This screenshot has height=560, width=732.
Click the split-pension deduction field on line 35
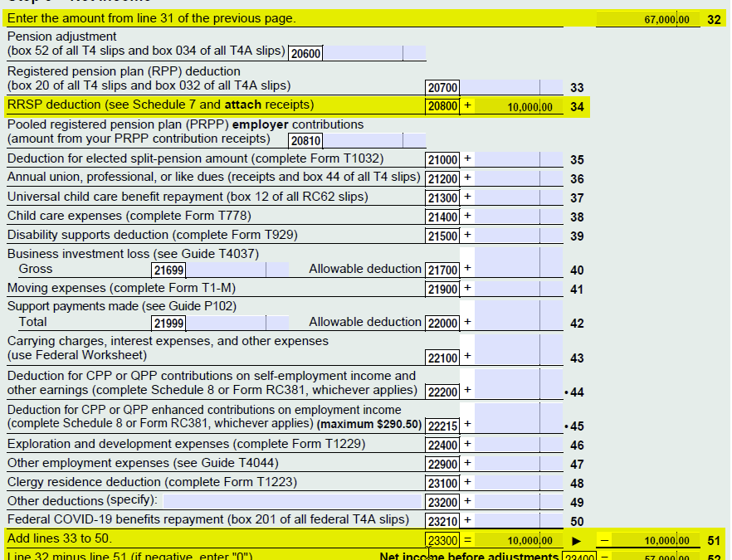click(x=519, y=159)
